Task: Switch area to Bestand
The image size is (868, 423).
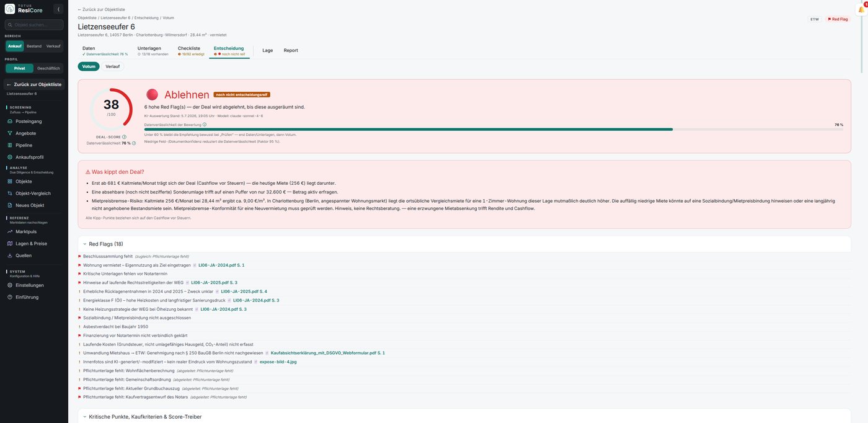Action: [x=34, y=46]
